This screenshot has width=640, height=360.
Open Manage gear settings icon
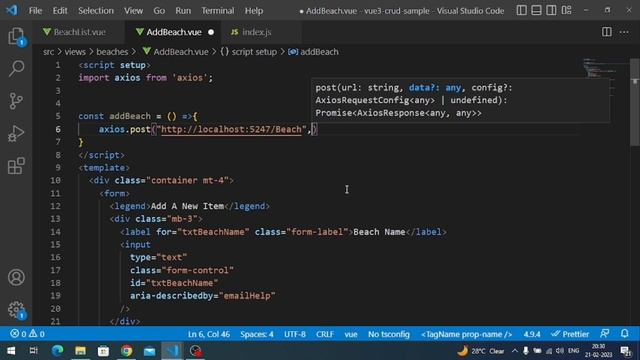[x=16, y=310]
